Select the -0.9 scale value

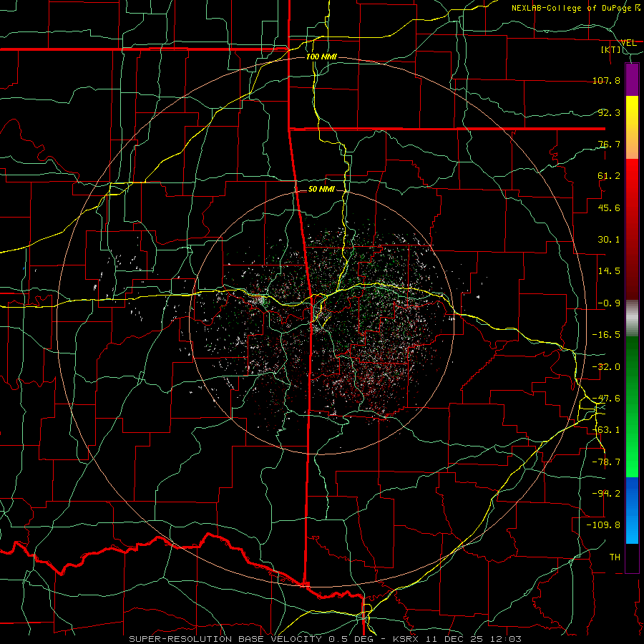coord(609,303)
